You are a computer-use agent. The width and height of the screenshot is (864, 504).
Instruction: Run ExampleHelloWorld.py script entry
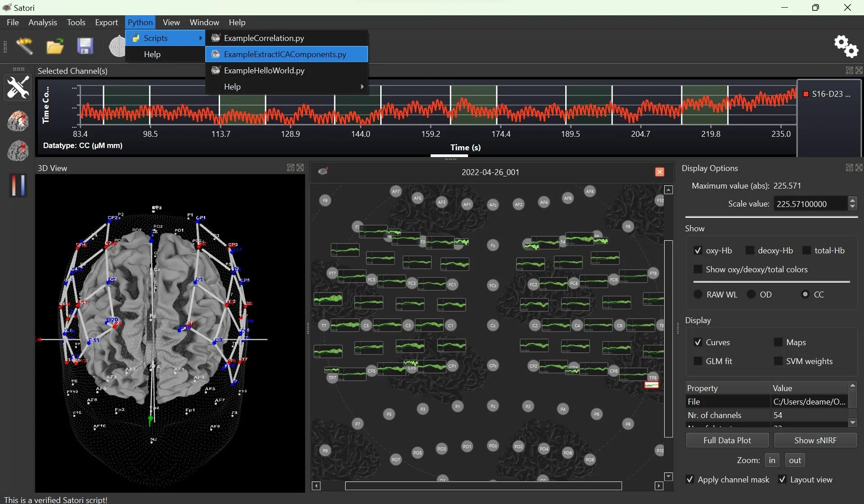[264, 71]
